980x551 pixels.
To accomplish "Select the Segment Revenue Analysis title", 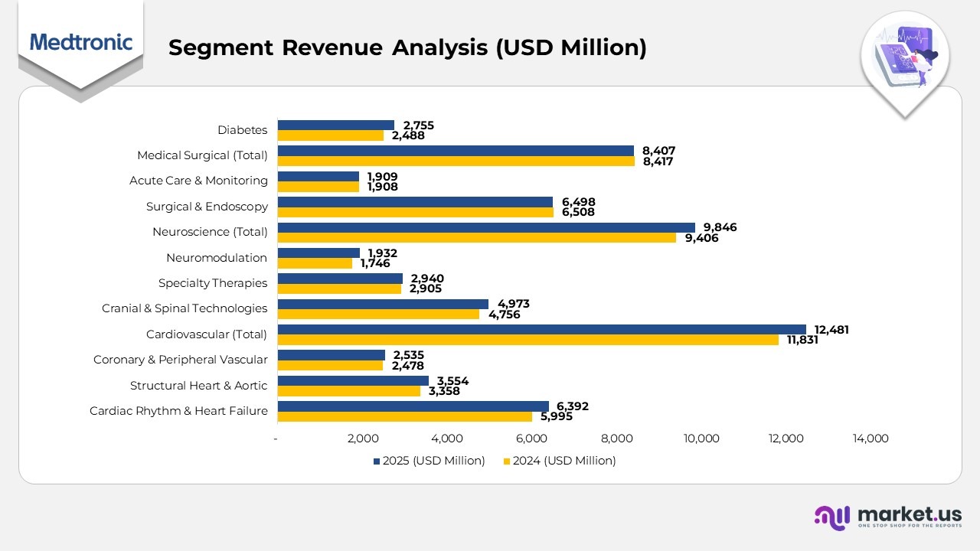I will (x=409, y=47).
